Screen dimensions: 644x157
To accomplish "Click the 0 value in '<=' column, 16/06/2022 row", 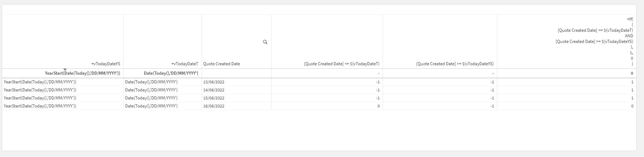I will pyautogui.click(x=378, y=106).
